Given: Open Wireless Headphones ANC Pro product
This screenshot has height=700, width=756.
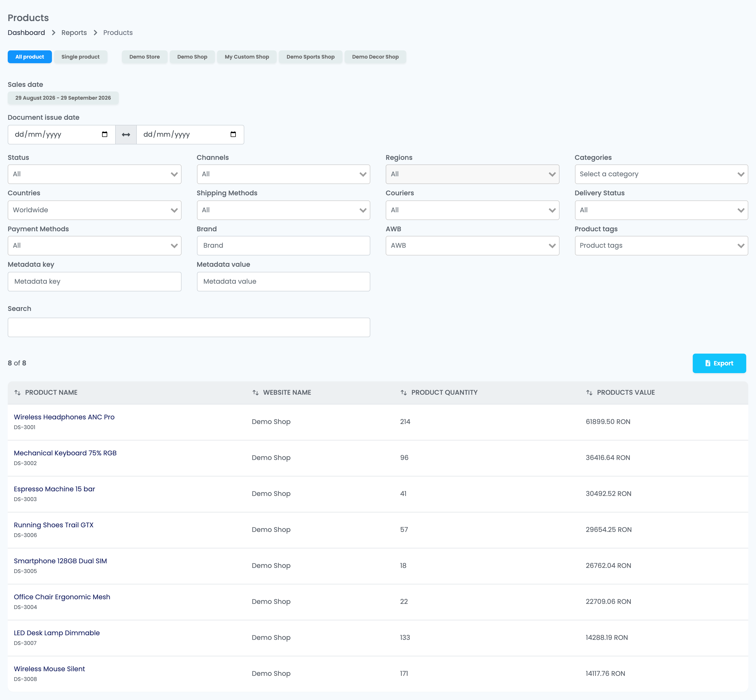Looking at the screenshot, I should point(64,417).
